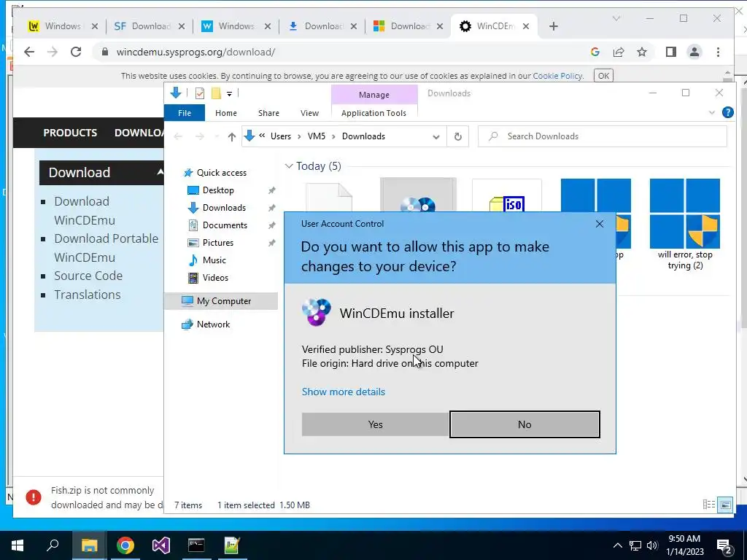The width and height of the screenshot is (747, 560).
Task: Select the 'will error, stop trying (2)' file
Action: pos(684,224)
